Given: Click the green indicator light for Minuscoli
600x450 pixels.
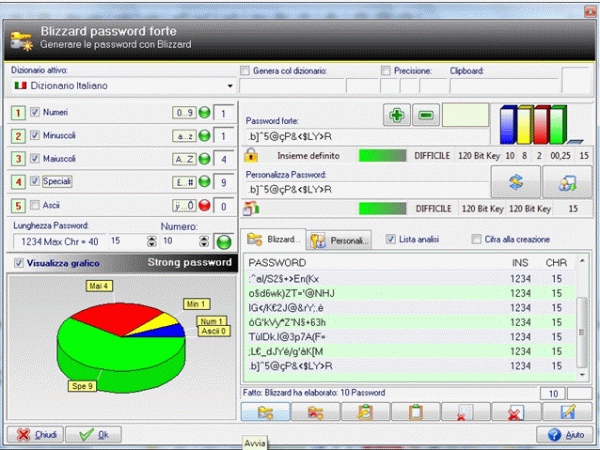Looking at the screenshot, I should pyautogui.click(x=205, y=136).
